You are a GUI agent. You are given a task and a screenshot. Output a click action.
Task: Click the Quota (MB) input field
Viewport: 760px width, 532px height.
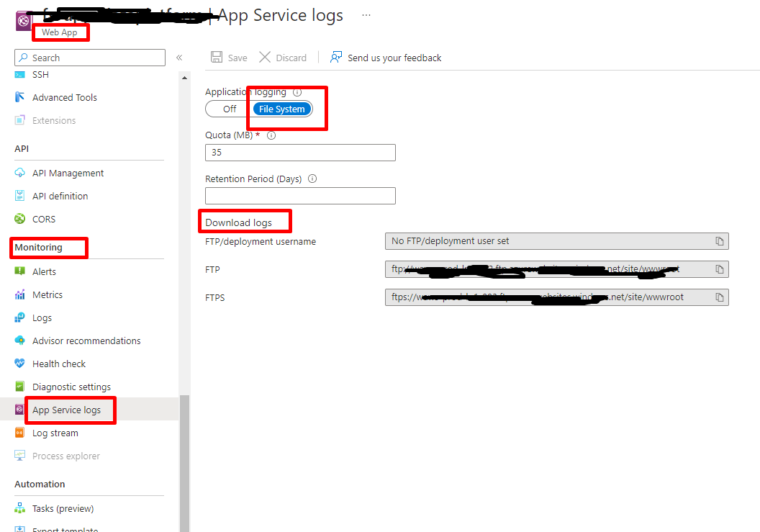[300, 153]
